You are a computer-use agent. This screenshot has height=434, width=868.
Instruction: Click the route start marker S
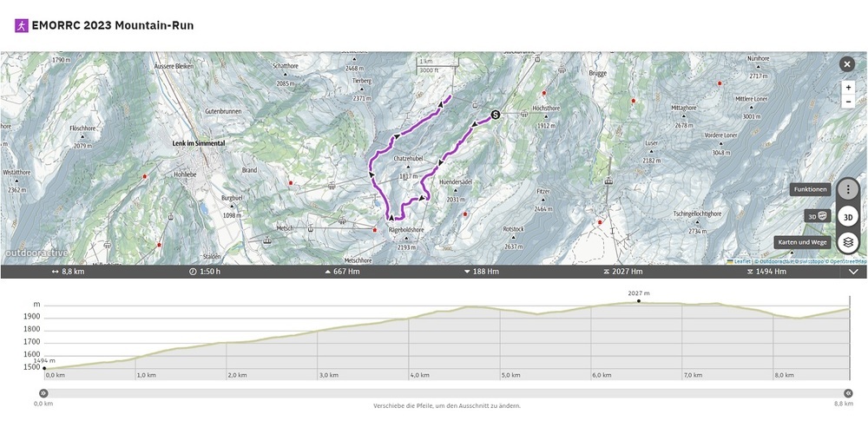[x=496, y=114]
